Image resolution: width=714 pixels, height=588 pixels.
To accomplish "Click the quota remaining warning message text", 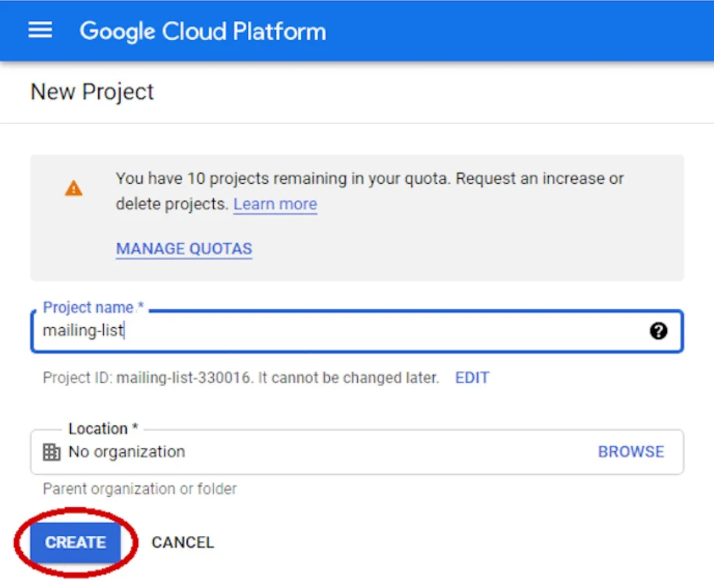I will 369,191.
